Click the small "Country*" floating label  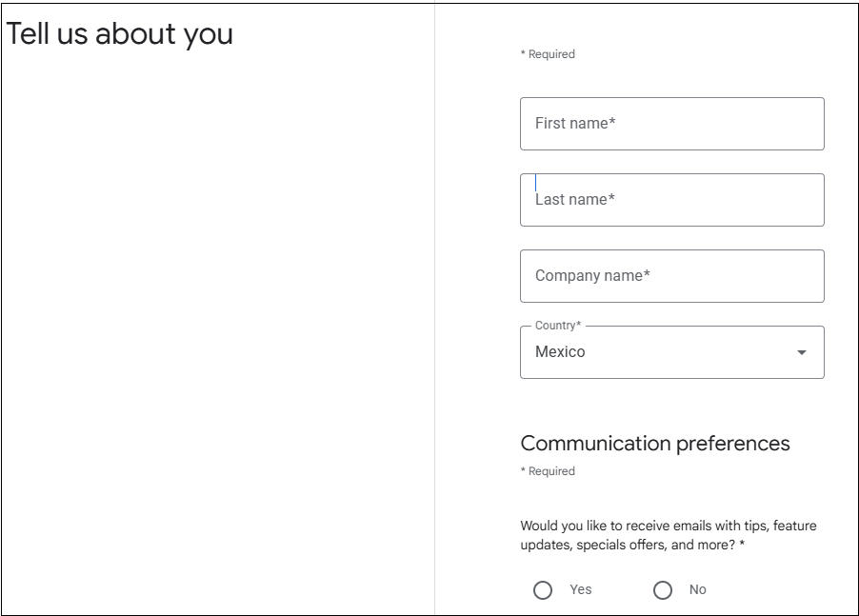pyautogui.click(x=558, y=327)
